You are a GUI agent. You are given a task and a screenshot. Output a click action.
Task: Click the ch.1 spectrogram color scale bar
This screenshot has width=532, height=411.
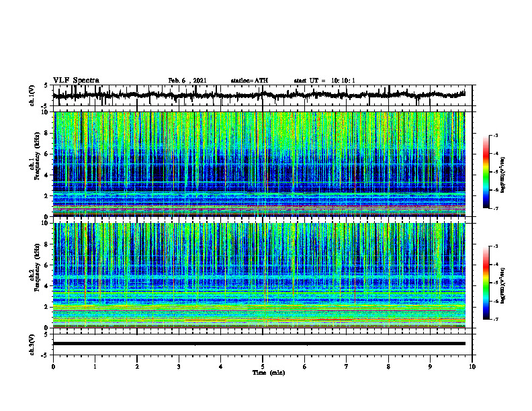click(486, 172)
